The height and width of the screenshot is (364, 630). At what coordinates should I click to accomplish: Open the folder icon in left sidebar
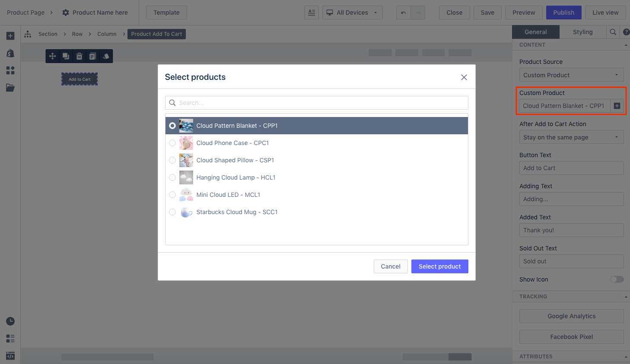click(10, 88)
